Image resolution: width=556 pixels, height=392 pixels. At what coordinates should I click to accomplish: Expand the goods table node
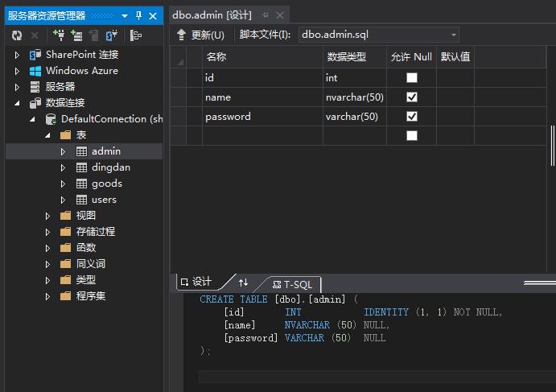click(63, 184)
